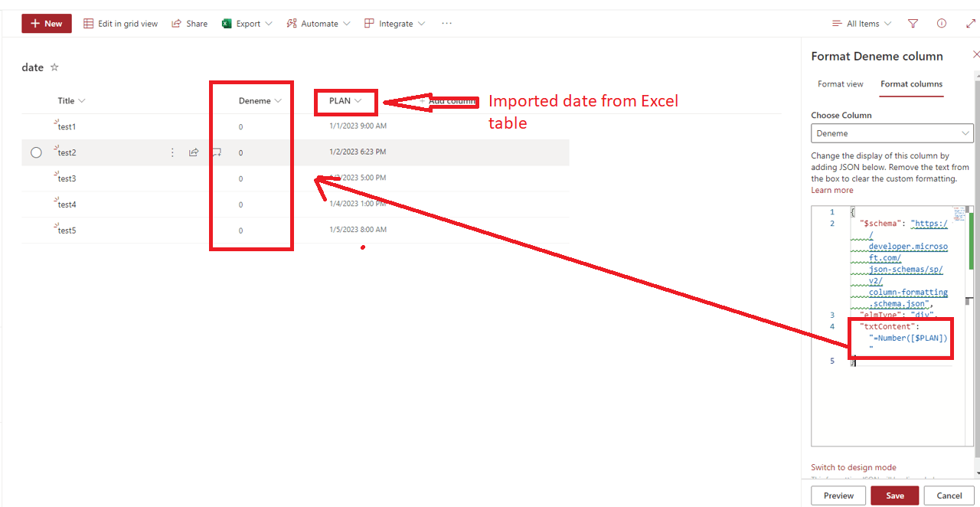This screenshot has height=507, width=980.
Task: Click the Save button
Action: [894, 496]
